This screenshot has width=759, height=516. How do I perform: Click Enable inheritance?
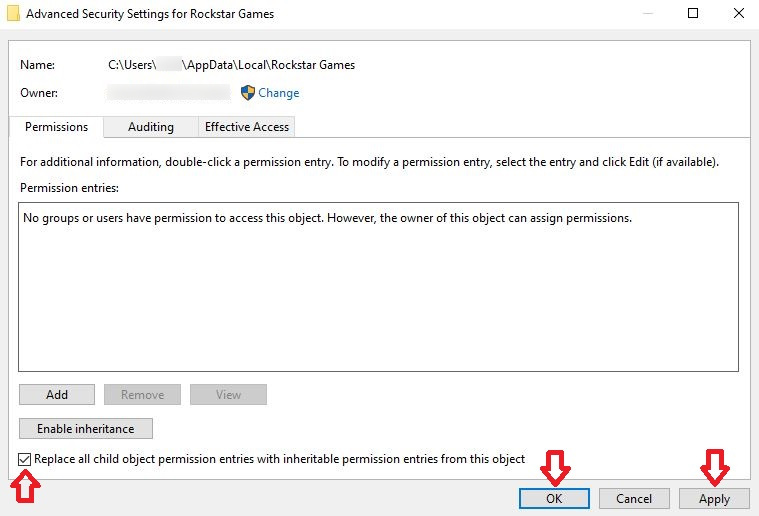coord(85,429)
